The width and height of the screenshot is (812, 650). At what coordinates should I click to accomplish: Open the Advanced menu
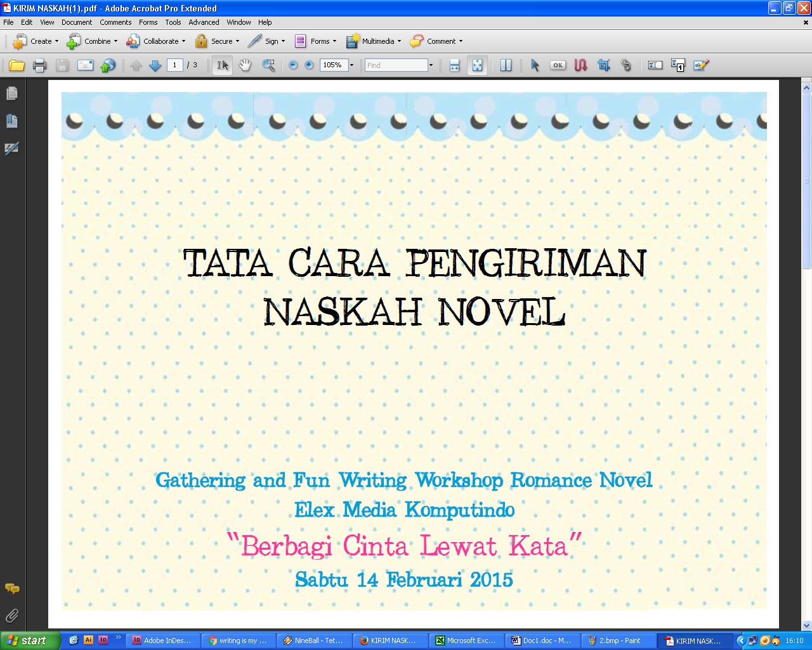204,22
